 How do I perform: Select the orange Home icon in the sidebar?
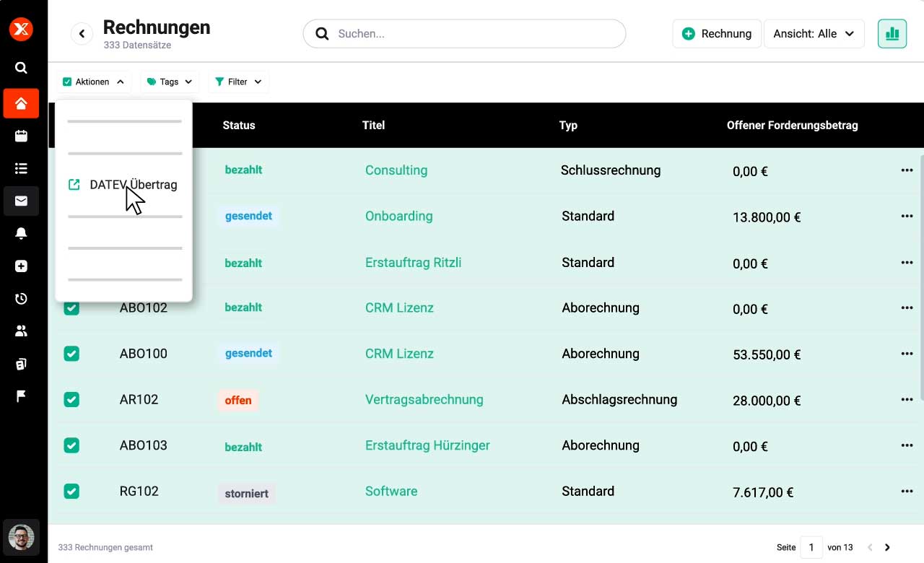[x=21, y=103]
